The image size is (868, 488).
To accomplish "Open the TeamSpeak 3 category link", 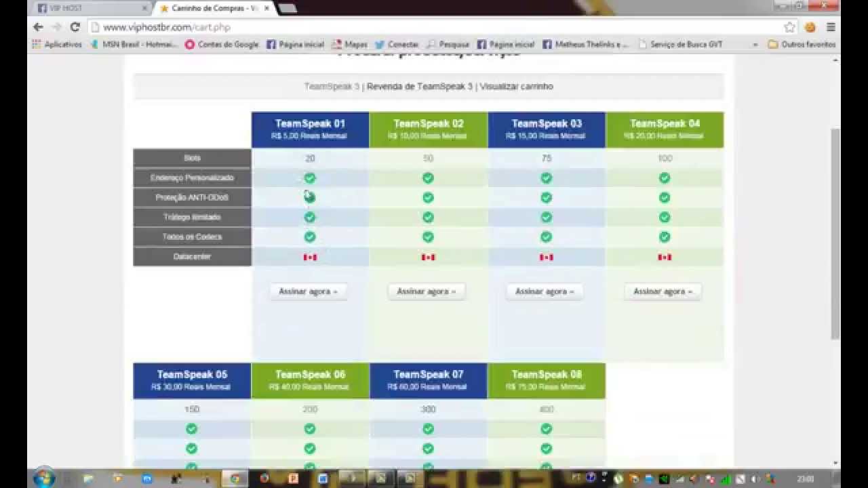I will (332, 87).
